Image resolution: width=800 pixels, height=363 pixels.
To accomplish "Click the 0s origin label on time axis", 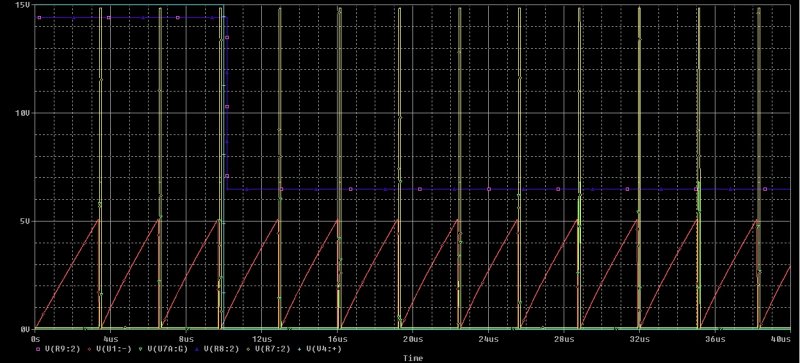I will [35, 339].
